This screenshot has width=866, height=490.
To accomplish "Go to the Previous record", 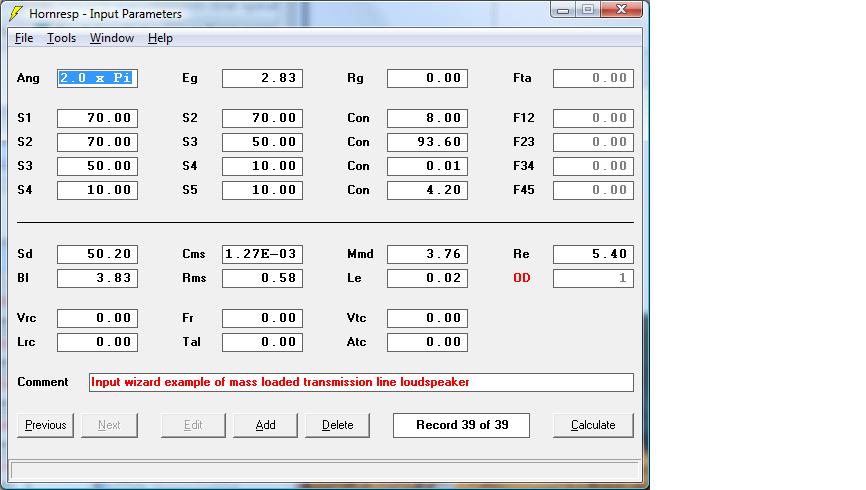I will point(45,425).
